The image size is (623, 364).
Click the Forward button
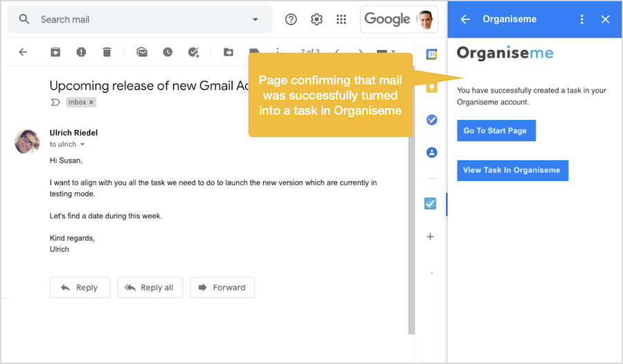(222, 287)
